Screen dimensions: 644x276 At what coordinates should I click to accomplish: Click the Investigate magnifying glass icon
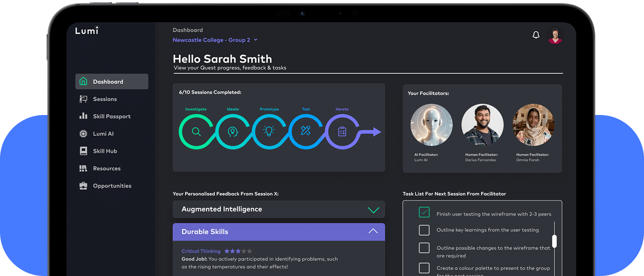[196, 131]
